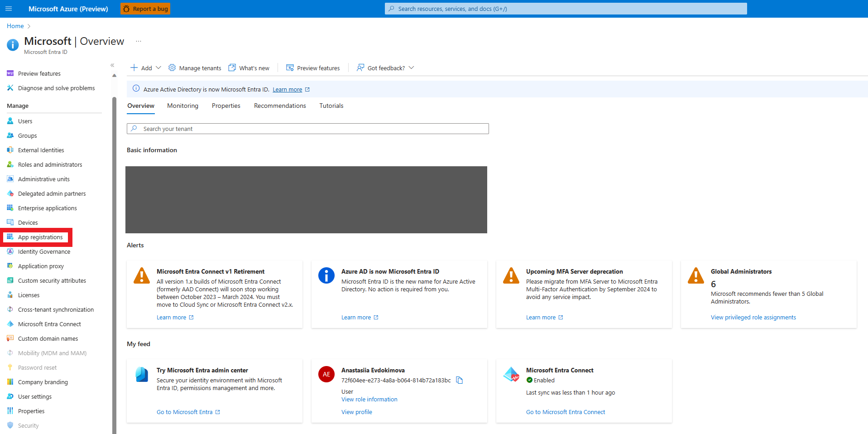Click the Identity Governance icon

click(10, 251)
